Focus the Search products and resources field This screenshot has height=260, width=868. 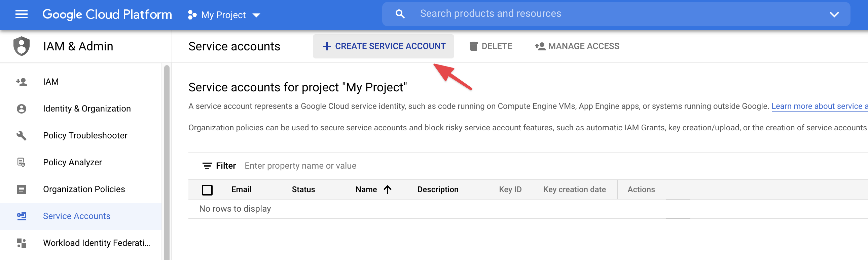point(616,14)
